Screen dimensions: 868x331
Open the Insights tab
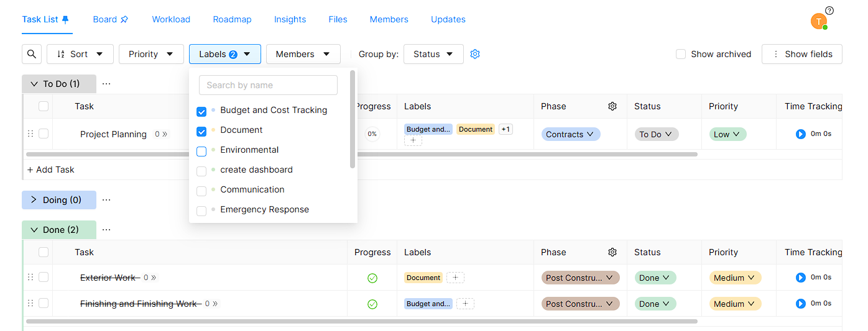[290, 19]
